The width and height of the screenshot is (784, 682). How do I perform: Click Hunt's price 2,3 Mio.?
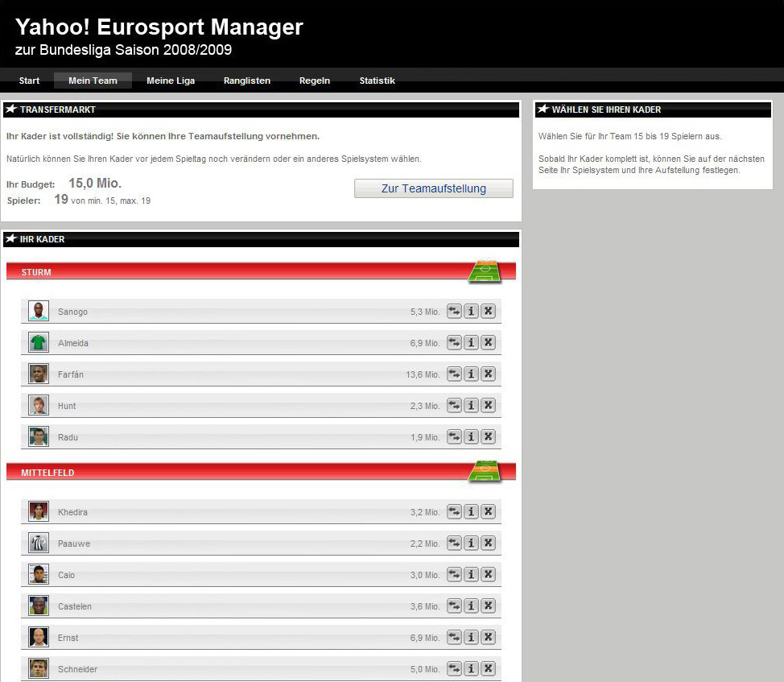click(x=425, y=406)
